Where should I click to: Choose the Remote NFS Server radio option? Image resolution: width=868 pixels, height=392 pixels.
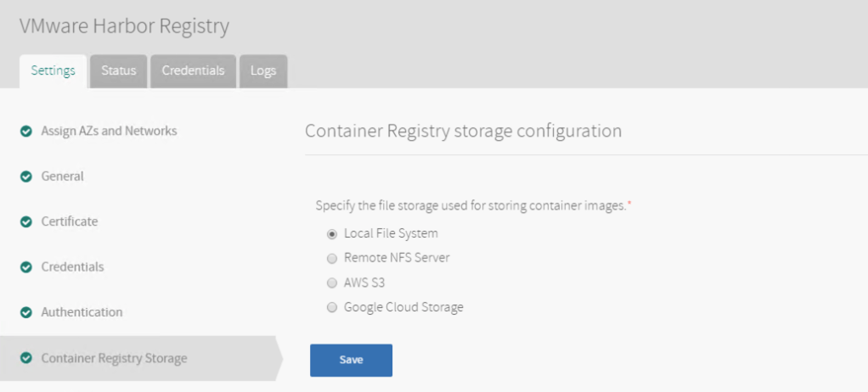(x=332, y=258)
